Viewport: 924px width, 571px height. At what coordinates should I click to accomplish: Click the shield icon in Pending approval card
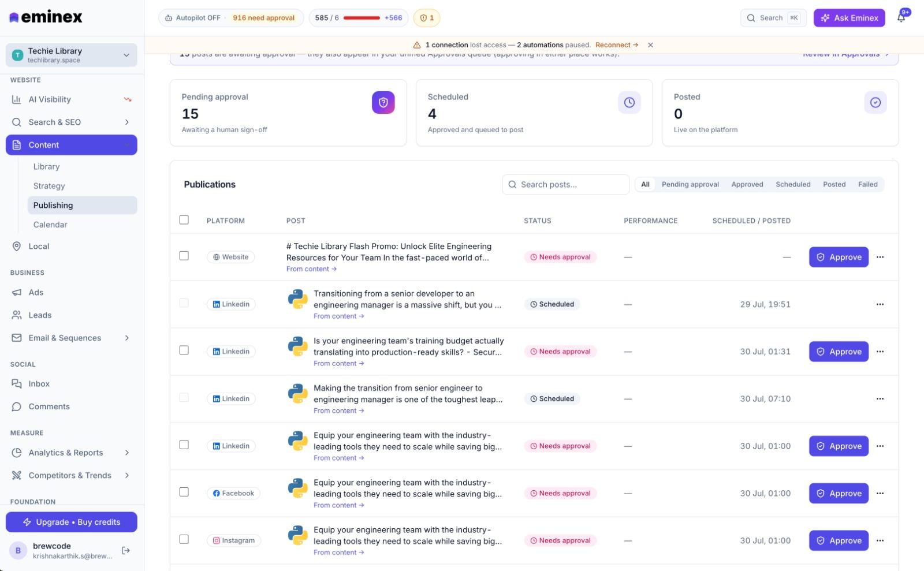pyautogui.click(x=383, y=102)
